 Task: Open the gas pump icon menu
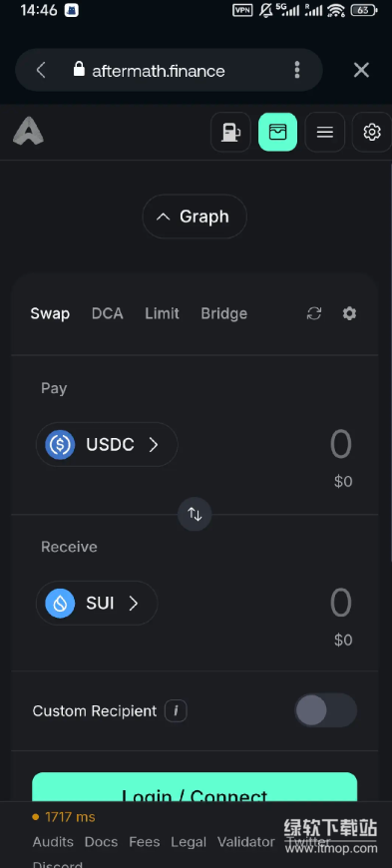pos(230,132)
